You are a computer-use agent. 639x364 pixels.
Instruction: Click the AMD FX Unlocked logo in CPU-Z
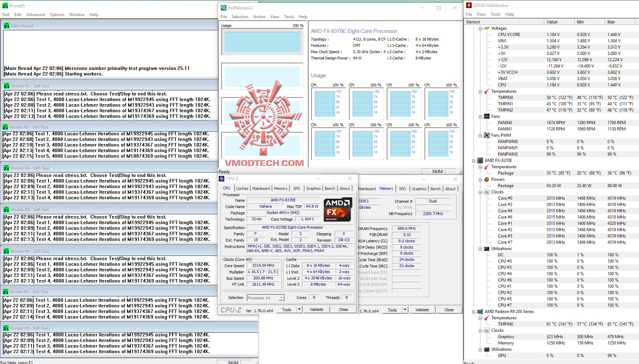pyautogui.click(x=338, y=210)
